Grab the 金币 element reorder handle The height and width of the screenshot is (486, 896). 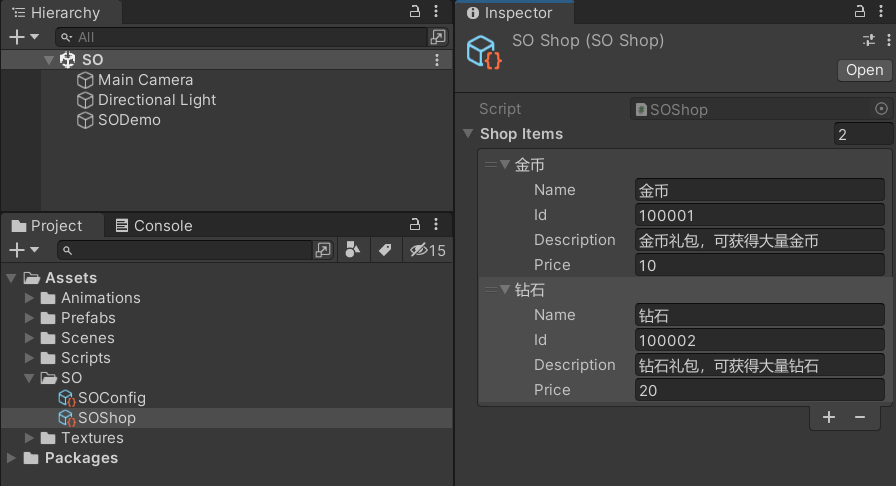coord(490,165)
